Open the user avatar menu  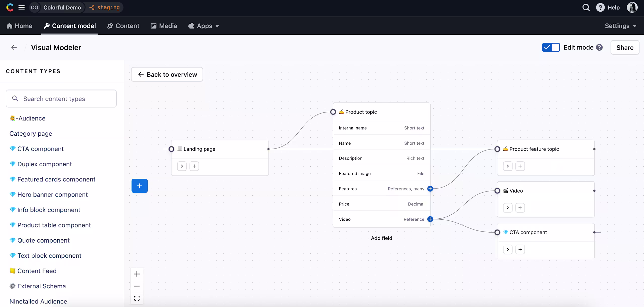(x=632, y=8)
